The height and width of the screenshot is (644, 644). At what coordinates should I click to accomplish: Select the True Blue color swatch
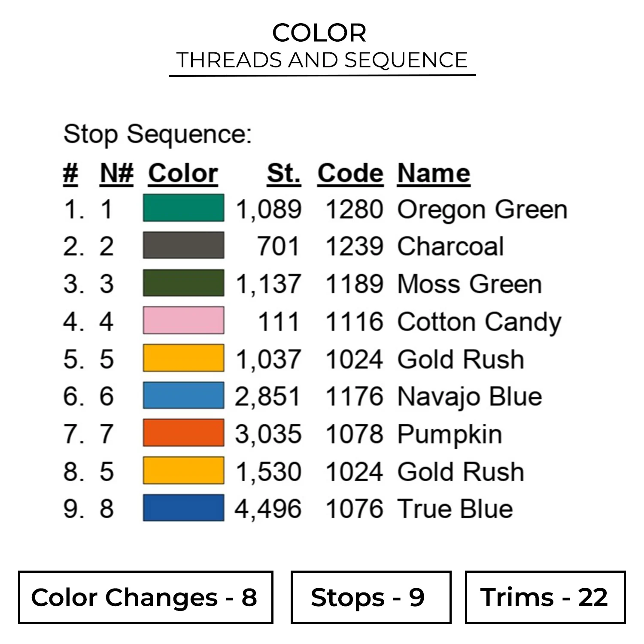click(183, 508)
